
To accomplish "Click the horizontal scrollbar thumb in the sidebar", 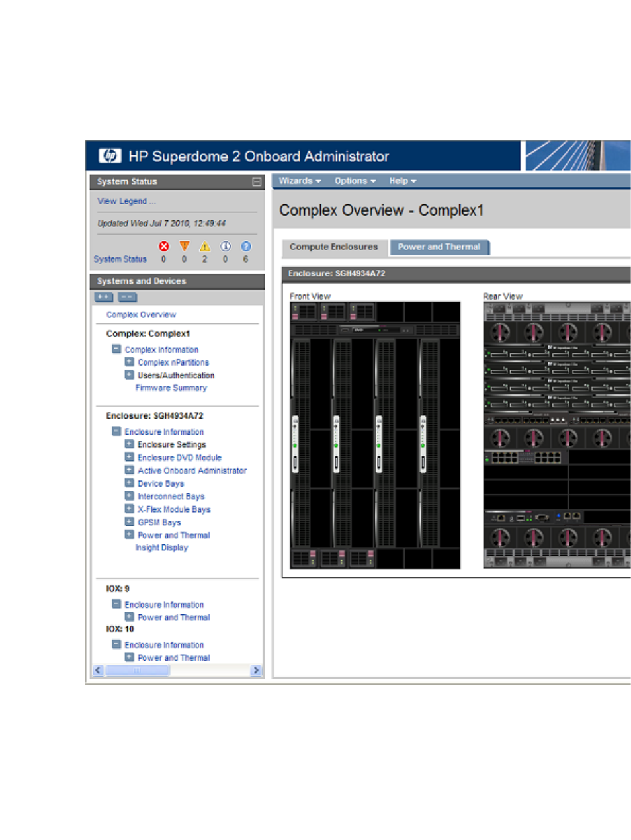I will pyautogui.click(x=137, y=670).
